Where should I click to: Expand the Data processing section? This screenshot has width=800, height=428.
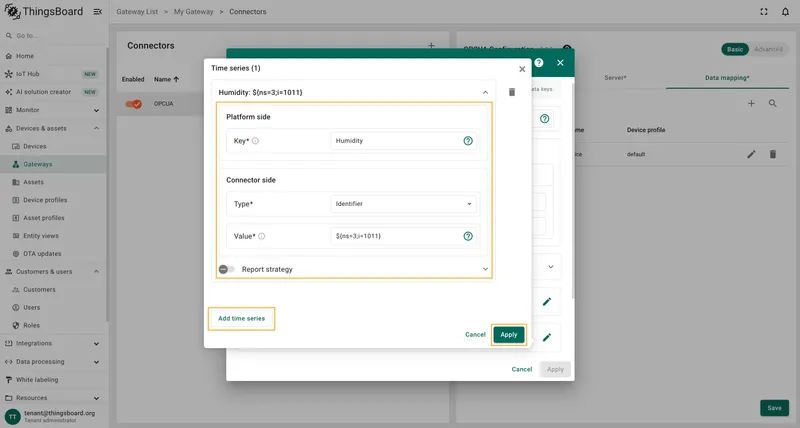coord(54,362)
